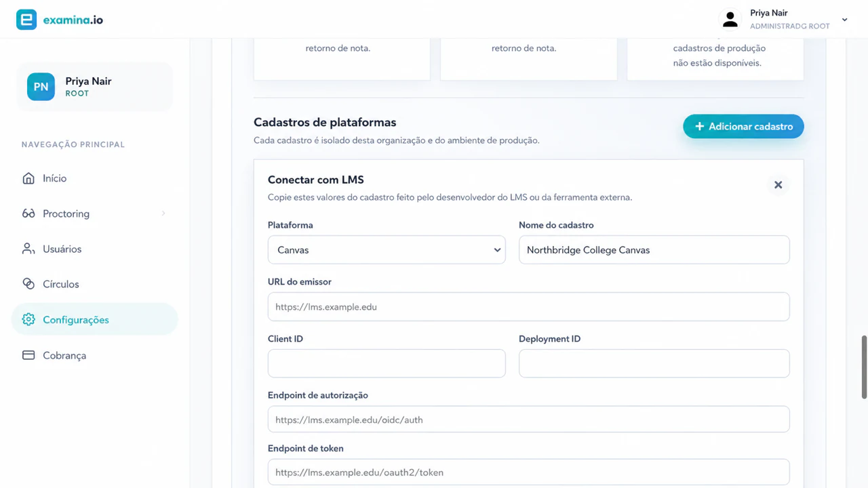
Task: Click the 'Conectar com LMS' title
Action: coord(316,180)
